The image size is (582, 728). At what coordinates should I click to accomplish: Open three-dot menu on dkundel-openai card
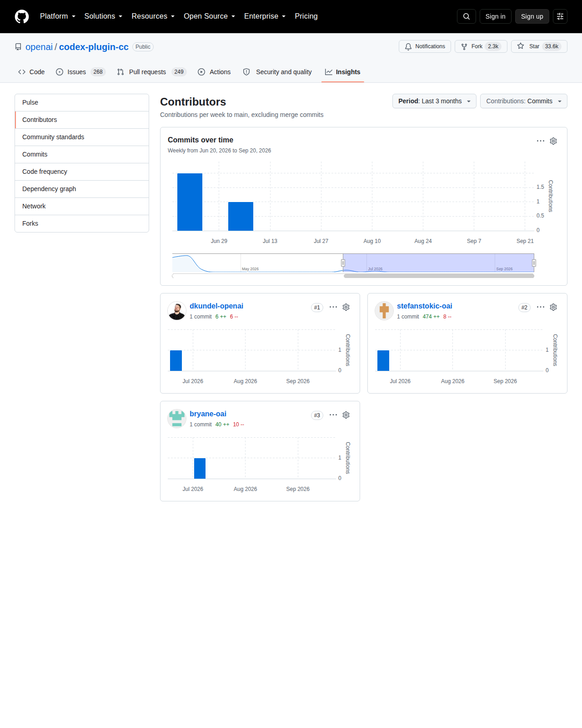pyautogui.click(x=333, y=307)
